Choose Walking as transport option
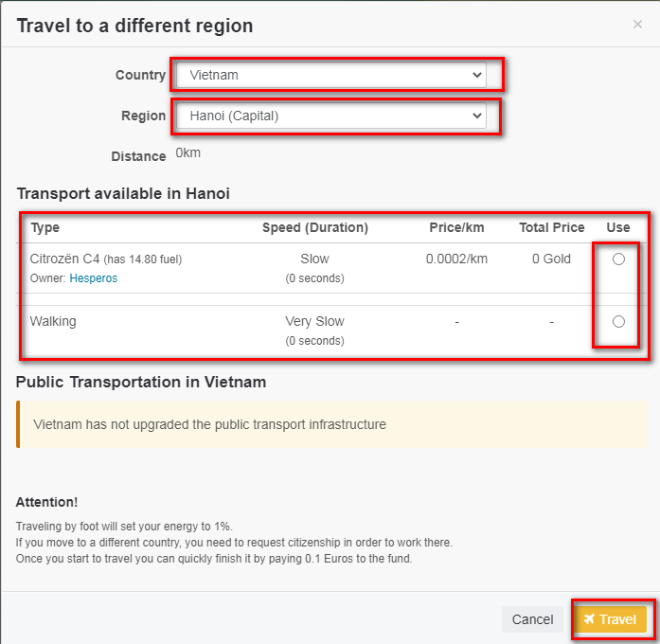Image resolution: width=660 pixels, height=644 pixels. [x=618, y=321]
